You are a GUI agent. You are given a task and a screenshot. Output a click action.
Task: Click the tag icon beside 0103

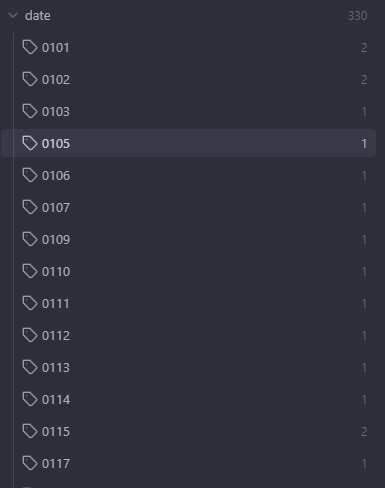30,111
